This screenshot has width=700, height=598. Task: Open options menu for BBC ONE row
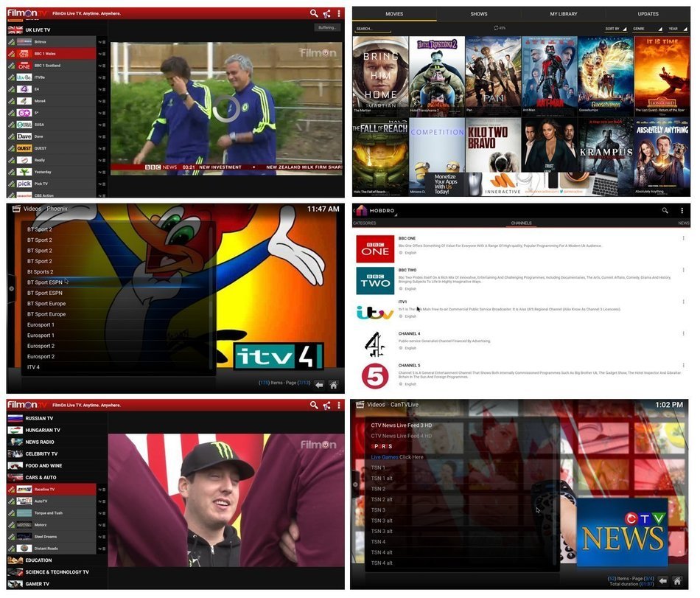684,238
